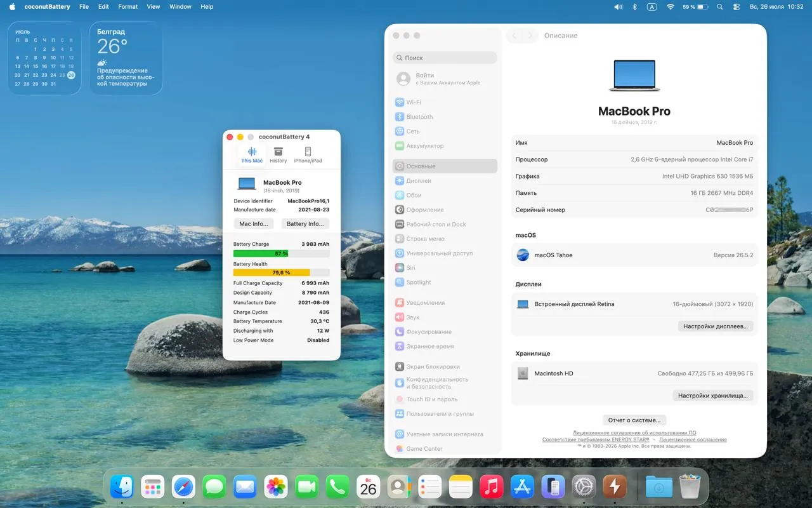Screen dimensions: 812x508
Task: Go forward using the Settings toolbar chevron
Action: coord(530,36)
